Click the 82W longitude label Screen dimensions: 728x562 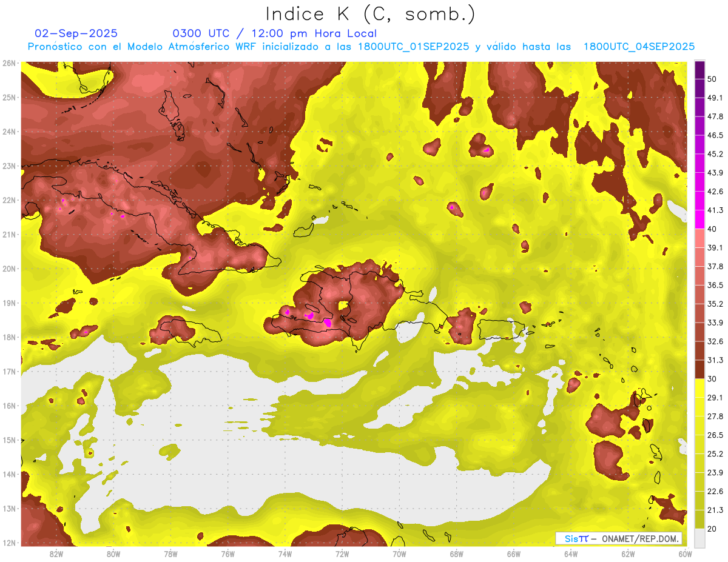pyautogui.click(x=56, y=554)
